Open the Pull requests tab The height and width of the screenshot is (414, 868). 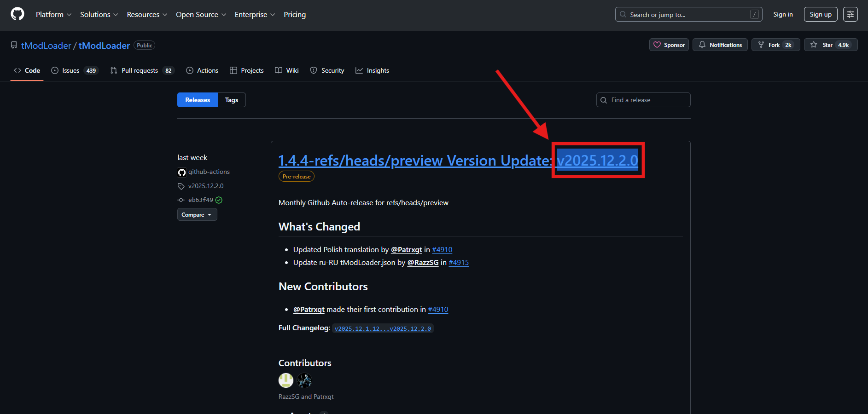(x=142, y=70)
